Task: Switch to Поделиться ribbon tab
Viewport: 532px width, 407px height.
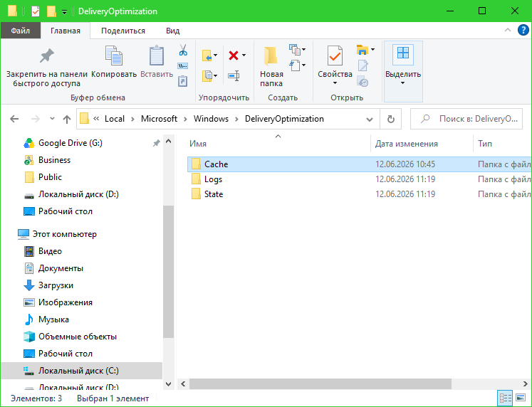Action: tap(122, 31)
